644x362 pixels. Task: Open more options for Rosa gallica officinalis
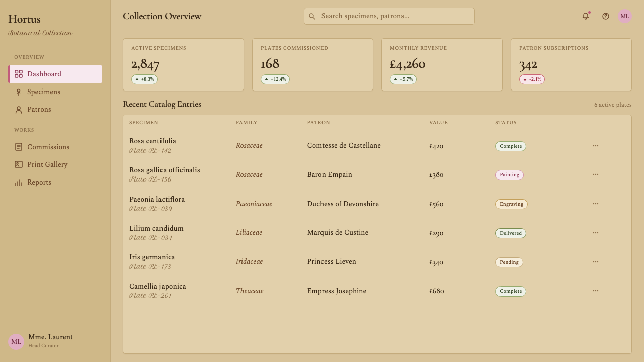tap(596, 174)
